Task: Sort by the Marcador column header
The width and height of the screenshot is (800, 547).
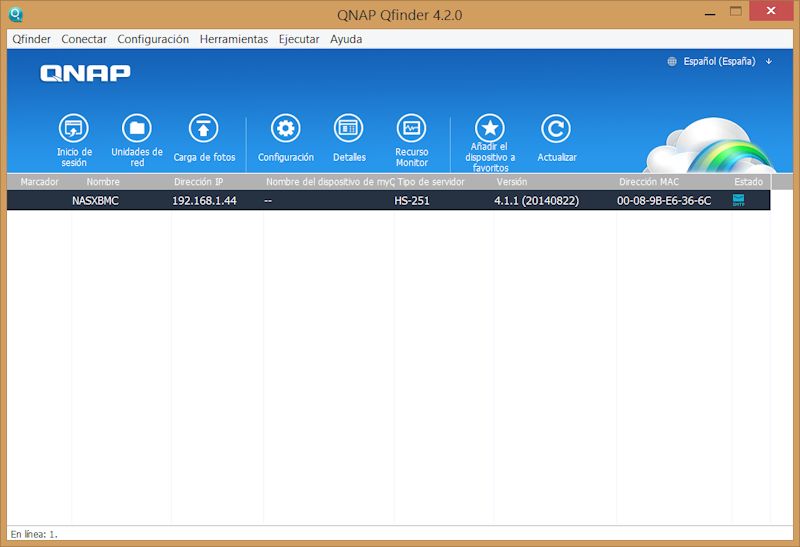Action: (x=39, y=182)
